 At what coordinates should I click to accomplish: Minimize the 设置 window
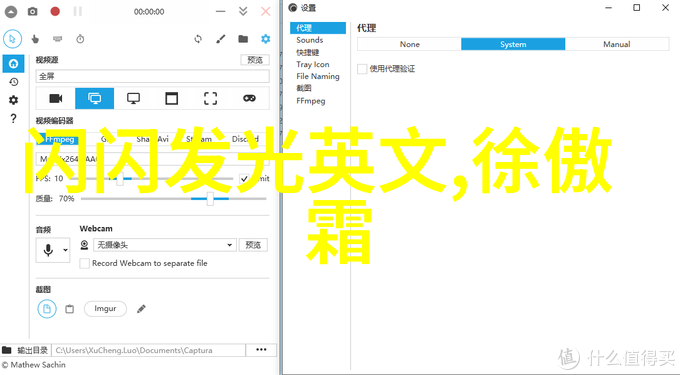click(608, 8)
